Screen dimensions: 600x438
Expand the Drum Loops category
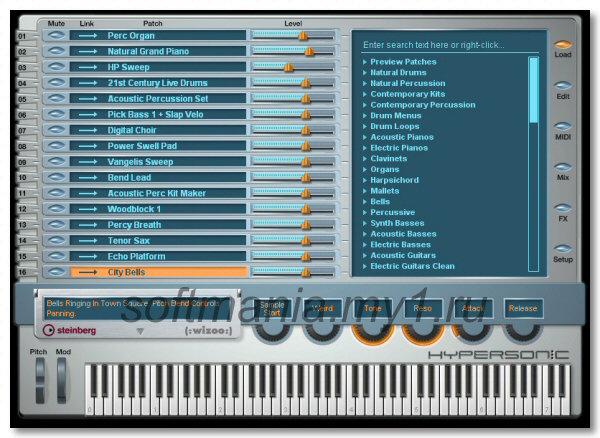tap(365, 126)
